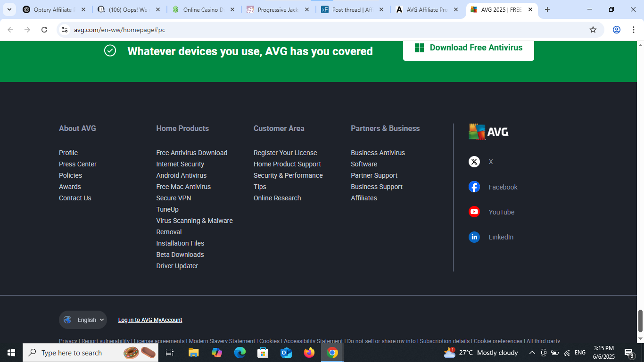
Task: Launch Firefox from the taskbar
Action: tap(309, 353)
